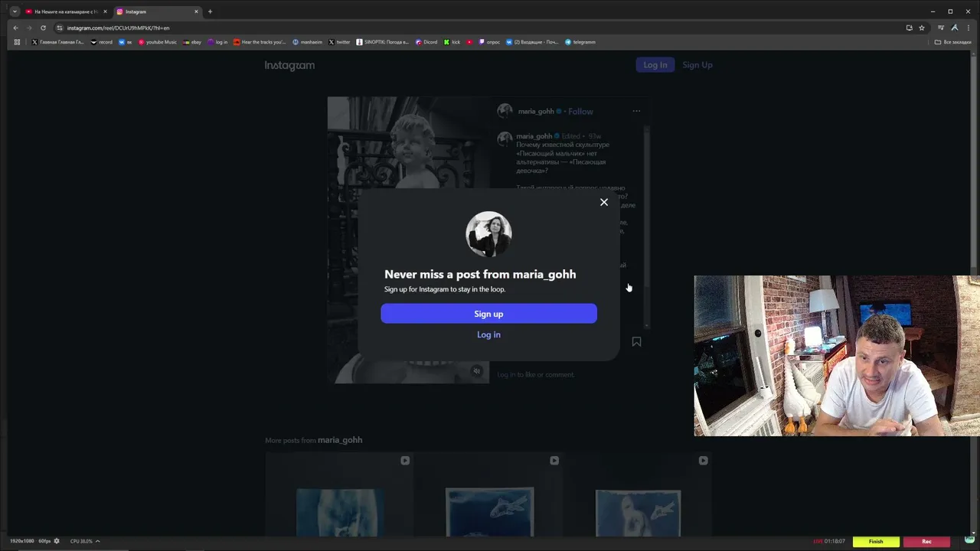Image resolution: width=980 pixels, height=551 pixels.
Task: Expand the CPU usage arrow in the recorder bar
Action: 97,541
